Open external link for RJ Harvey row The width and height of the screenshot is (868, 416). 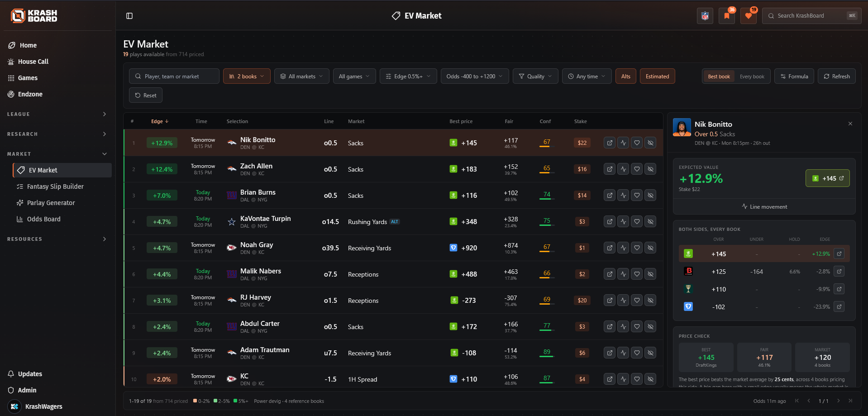click(610, 301)
